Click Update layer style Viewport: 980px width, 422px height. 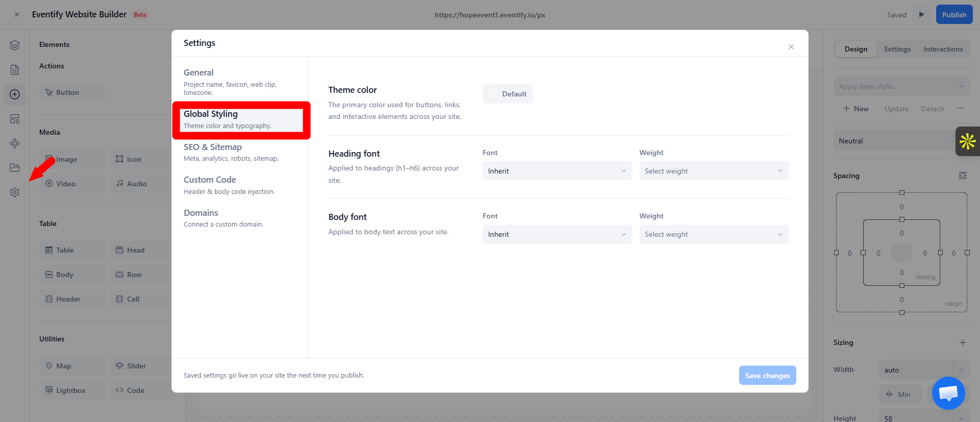point(896,109)
